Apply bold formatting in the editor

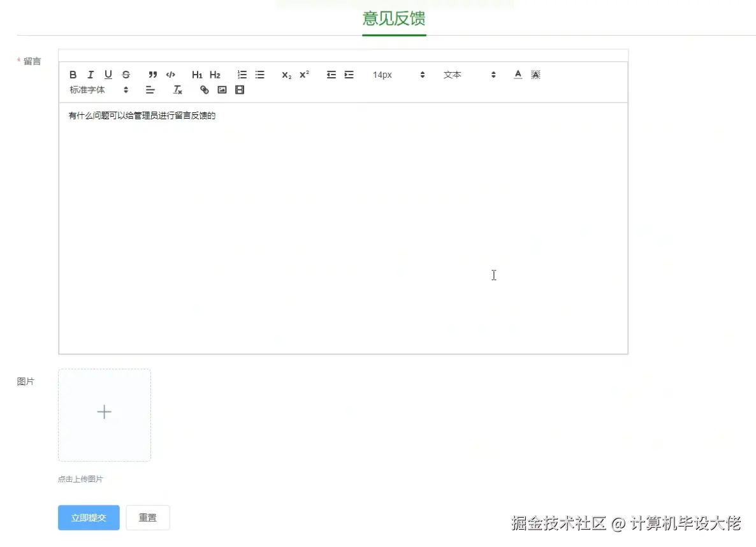[73, 75]
